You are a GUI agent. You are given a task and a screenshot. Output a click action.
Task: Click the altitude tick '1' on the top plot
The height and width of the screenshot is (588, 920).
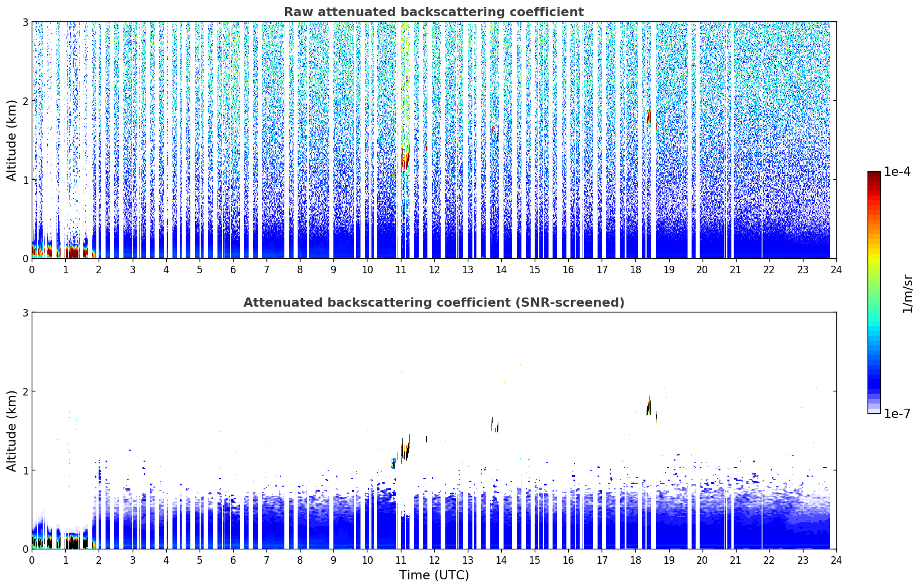[25, 180]
